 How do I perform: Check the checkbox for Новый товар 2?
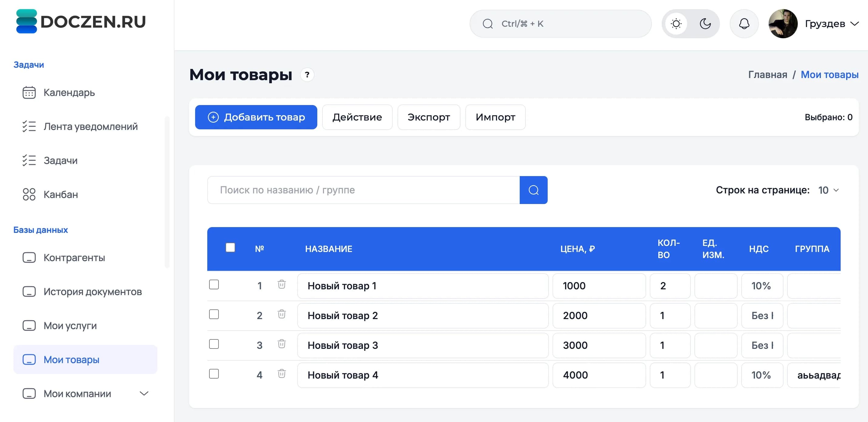(x=214, y=314)
